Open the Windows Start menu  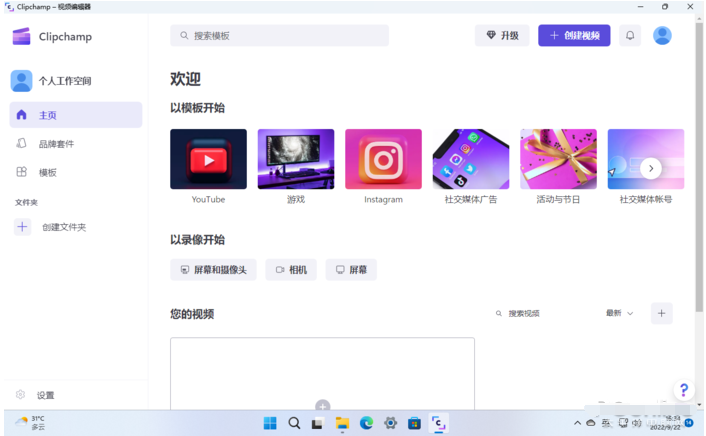point(270,423)
